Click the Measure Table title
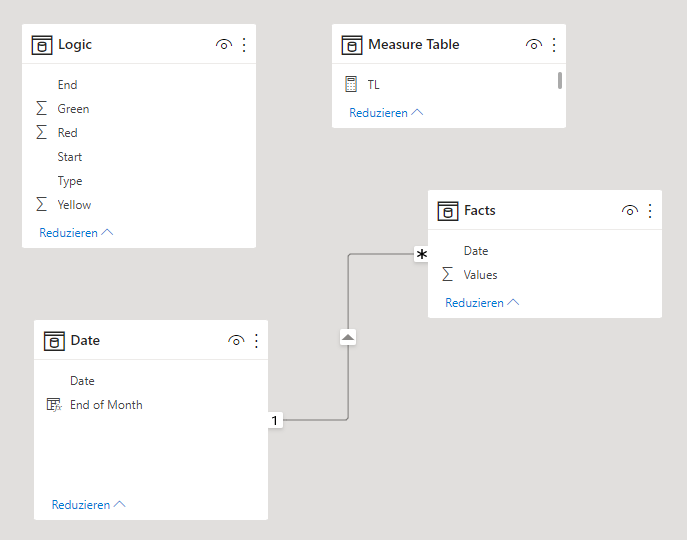This screenshot has width=687, height=540. coord(414,44)
